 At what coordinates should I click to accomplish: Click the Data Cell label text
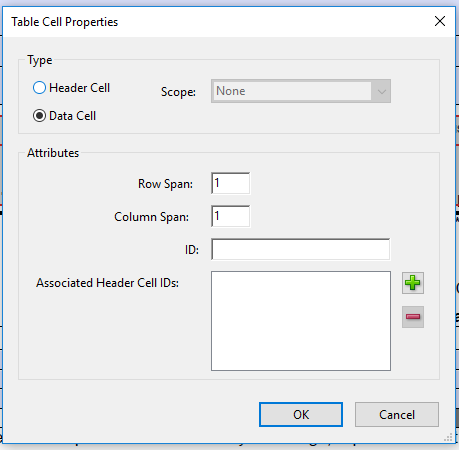coord(73,116)
